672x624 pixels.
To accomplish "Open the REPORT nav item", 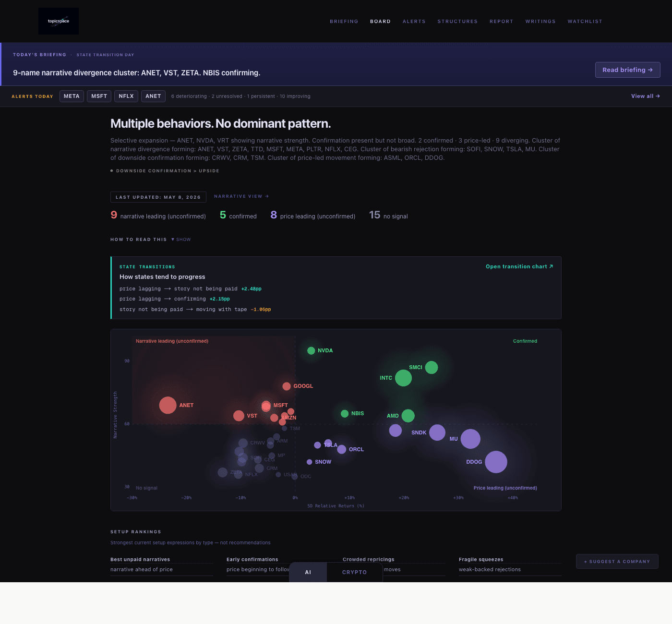I will 501,22.
